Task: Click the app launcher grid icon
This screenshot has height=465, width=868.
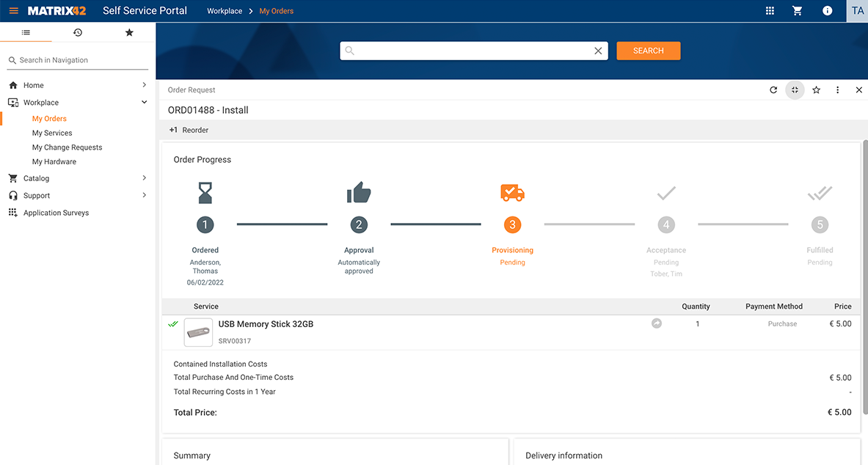Action: pos(769,10)
